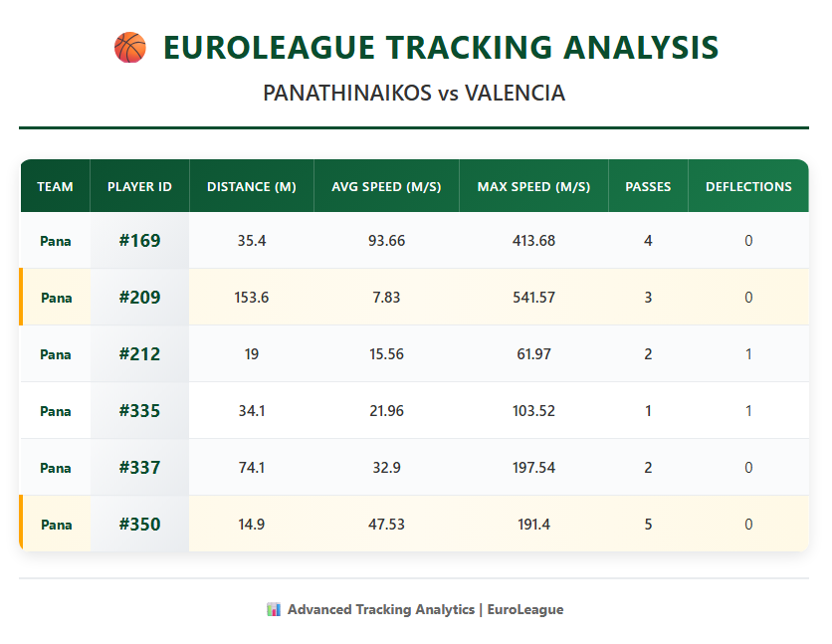Click the basketball emoji icon in title

(130, 48)
